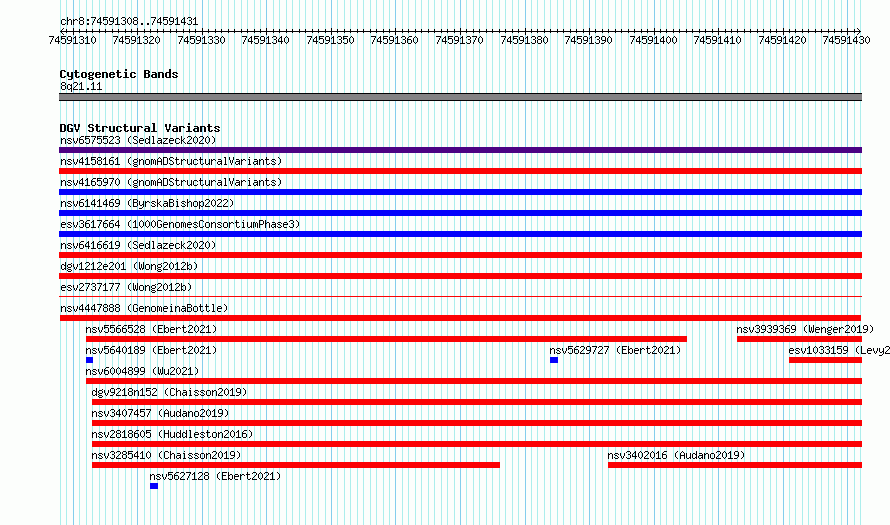Click the red bar under nsv3407457
Image resolution: width=890 pixels, height=525 pixels.
point(477,423)
